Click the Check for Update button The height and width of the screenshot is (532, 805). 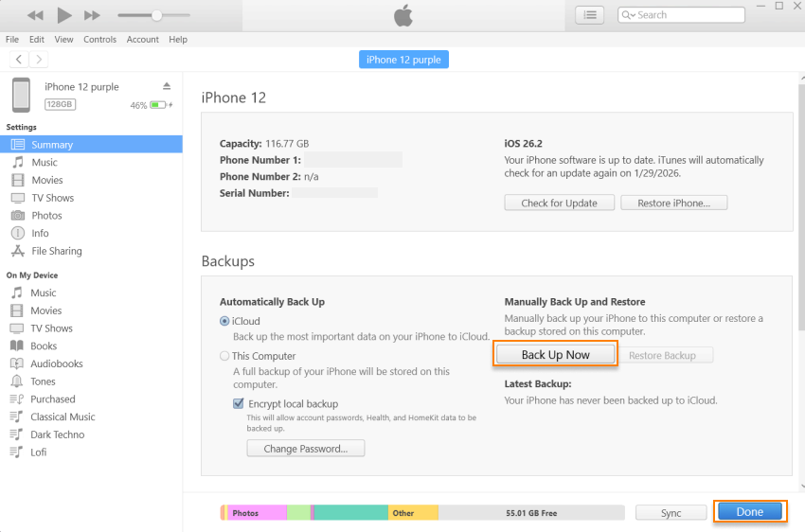point(559,203)
